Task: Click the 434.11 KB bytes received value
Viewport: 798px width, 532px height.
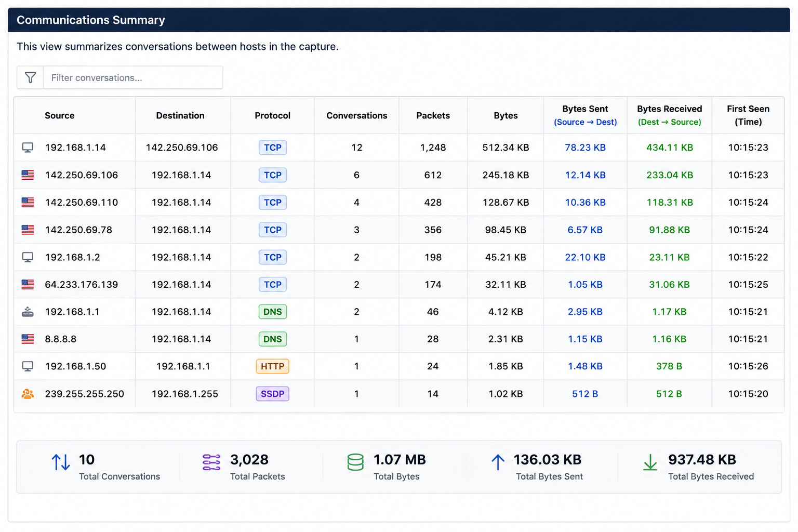Action: pyautogui.click(x=670, y=148)
